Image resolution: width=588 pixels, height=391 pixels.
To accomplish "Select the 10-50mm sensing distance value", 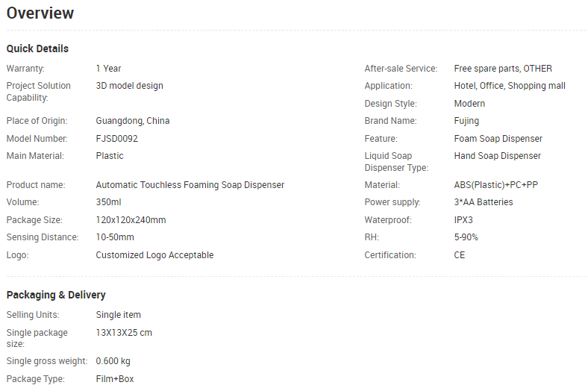I will pyautogui.click(x=115, y=237).
